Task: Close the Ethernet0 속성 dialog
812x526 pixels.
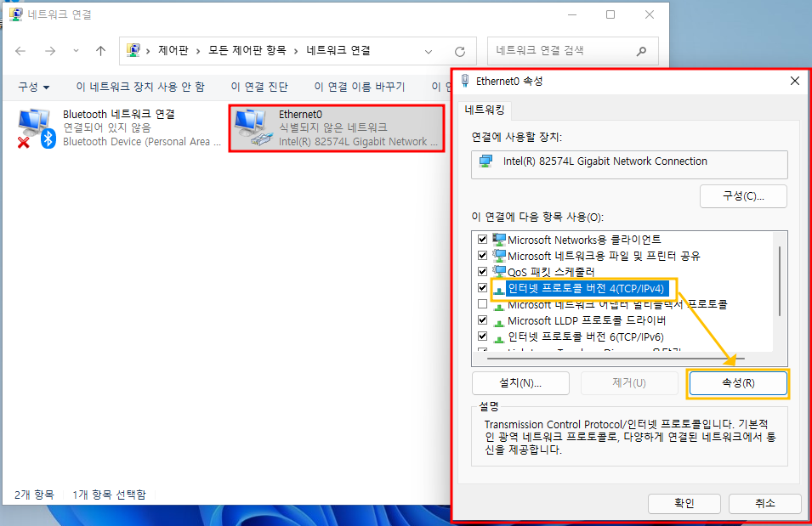Action: (795, 81)
